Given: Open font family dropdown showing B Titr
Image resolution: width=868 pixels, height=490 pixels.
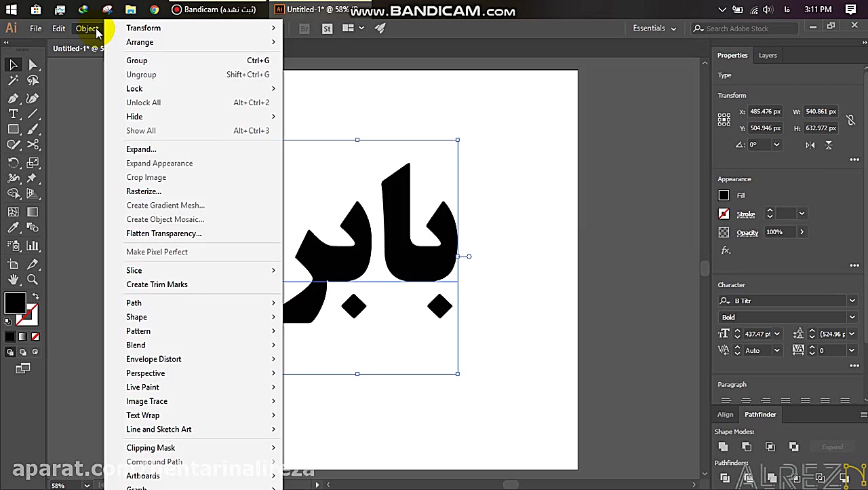Looking at the screenshot, I should click(852, 301).
